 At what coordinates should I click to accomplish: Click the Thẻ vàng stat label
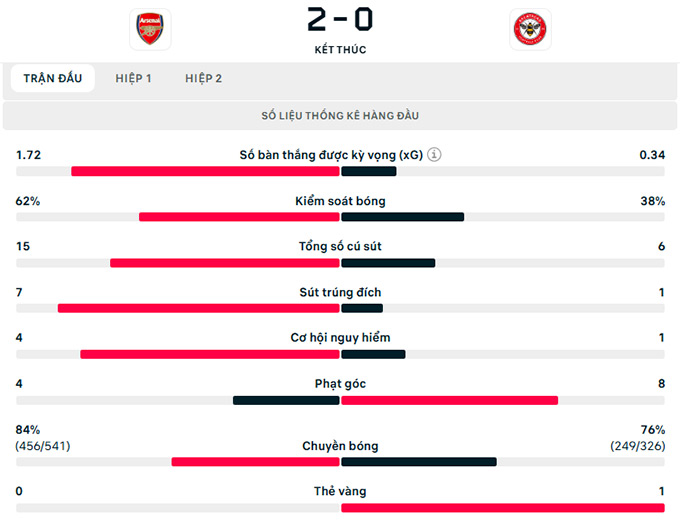[x=340, y=492]
